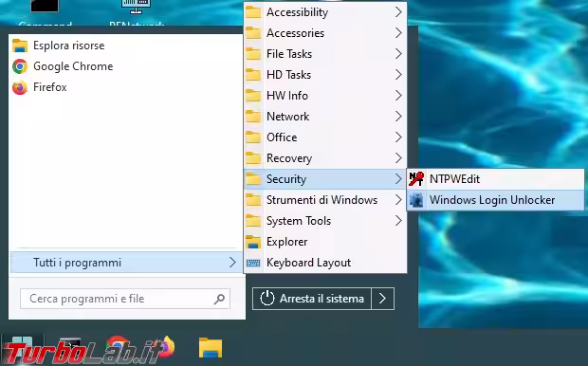Open shutdown options arrow next to Arresta il sistema
The height and width of the screenshot is (366, 588).
[x=382, y=299]
